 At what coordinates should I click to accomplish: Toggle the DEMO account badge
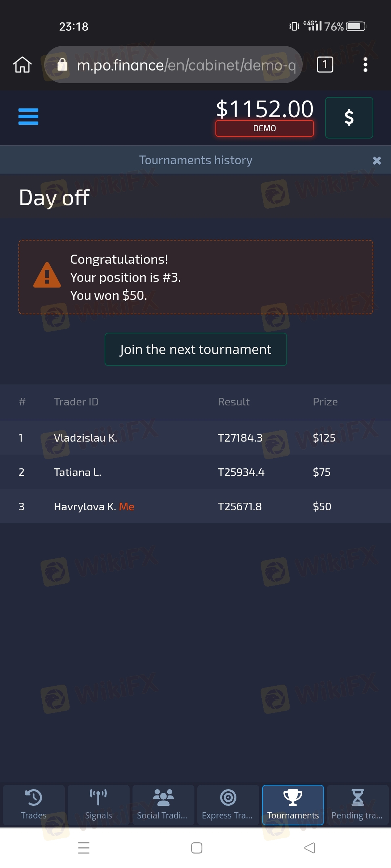click(x=264, y=128)
